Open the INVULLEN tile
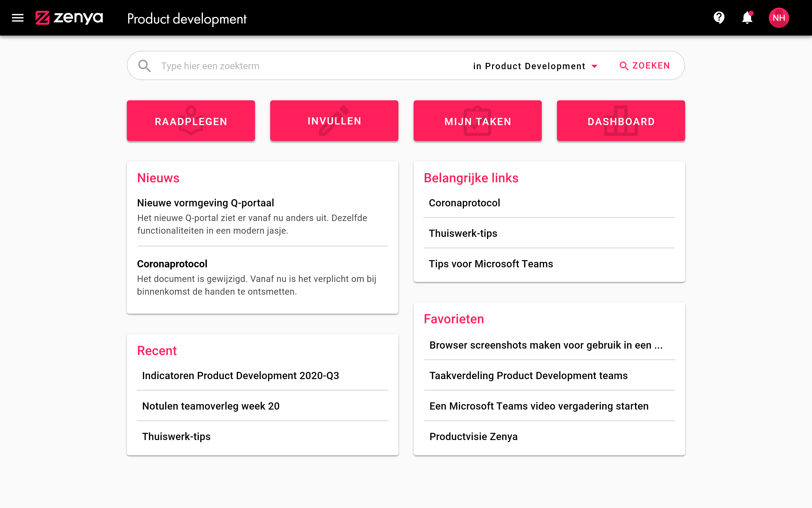 coord(334,121)
